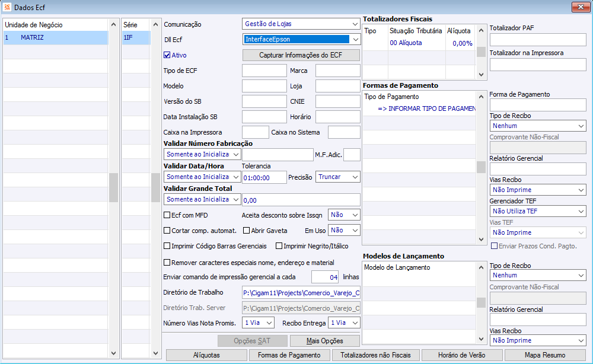This screenshot has height=364, width=593.
Task: Click the Mais Opções button
Action: pyautogui.click(x=325, y=341)
